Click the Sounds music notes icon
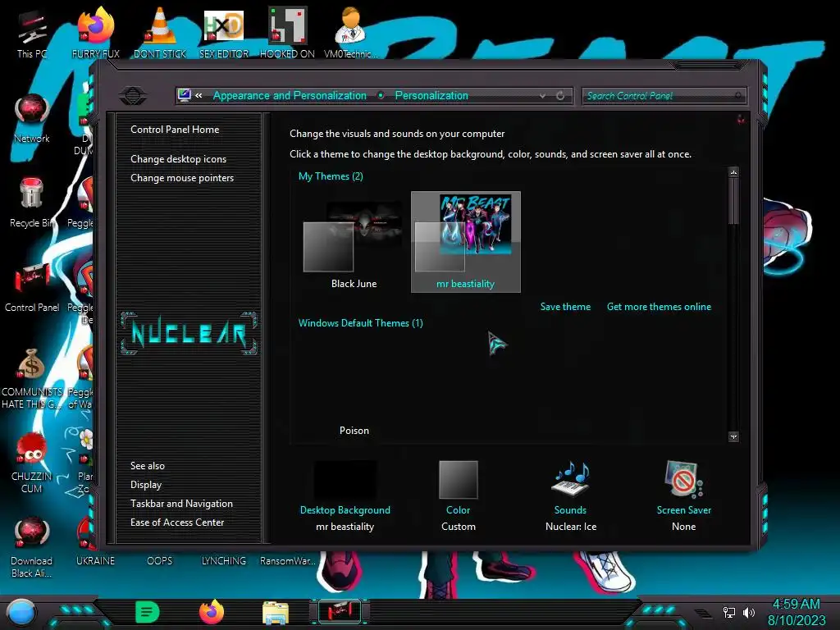This screenshot has height=630, width=840. [571, 478]
